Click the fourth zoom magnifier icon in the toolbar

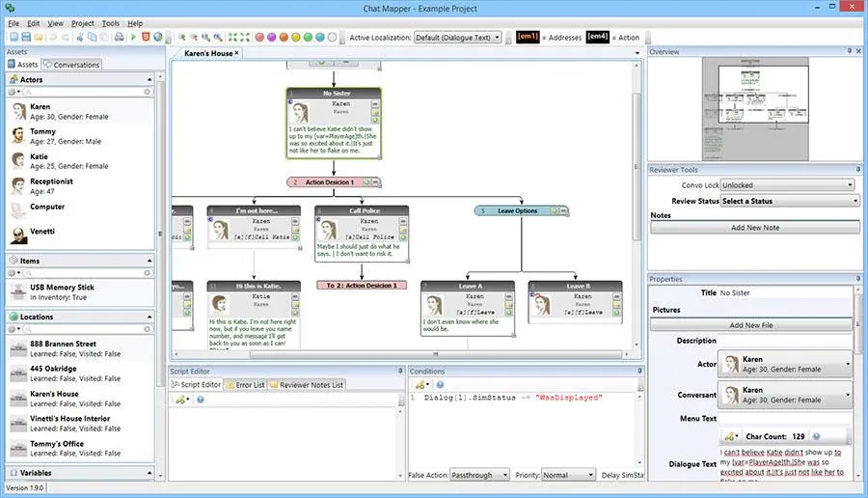[x=218, y=37]
